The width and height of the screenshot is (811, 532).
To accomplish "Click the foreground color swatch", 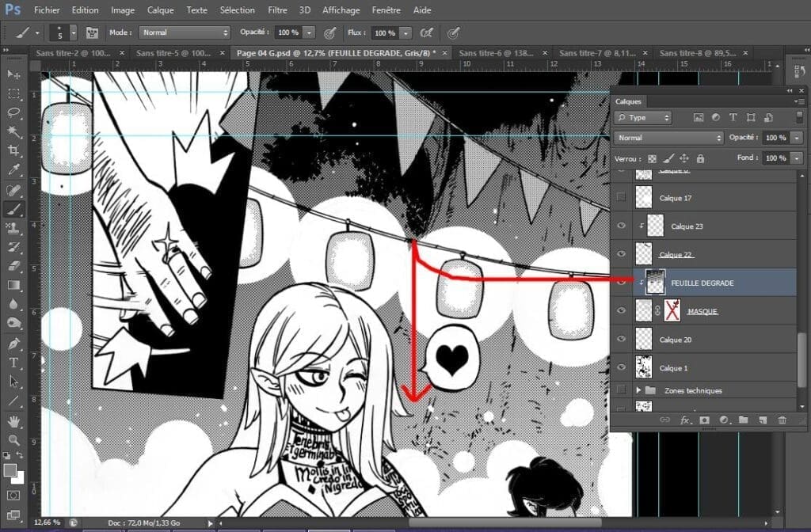I will (10, 469).
